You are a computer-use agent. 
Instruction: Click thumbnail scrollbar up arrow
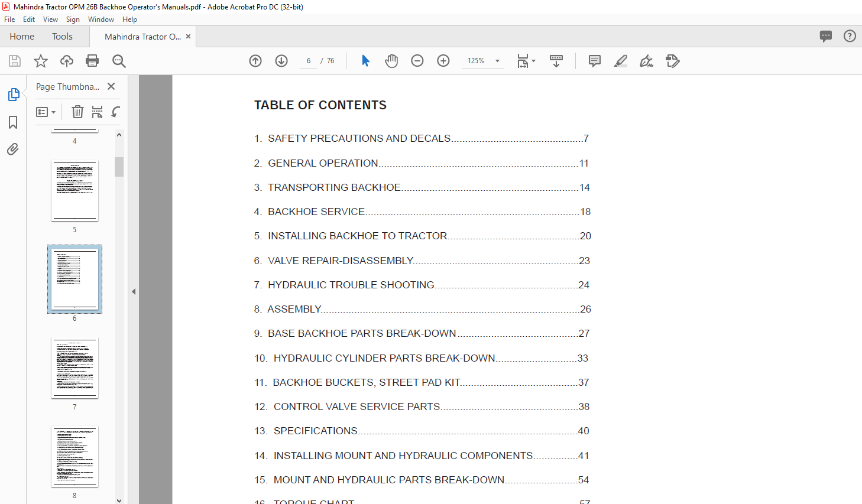pos(119,135)
